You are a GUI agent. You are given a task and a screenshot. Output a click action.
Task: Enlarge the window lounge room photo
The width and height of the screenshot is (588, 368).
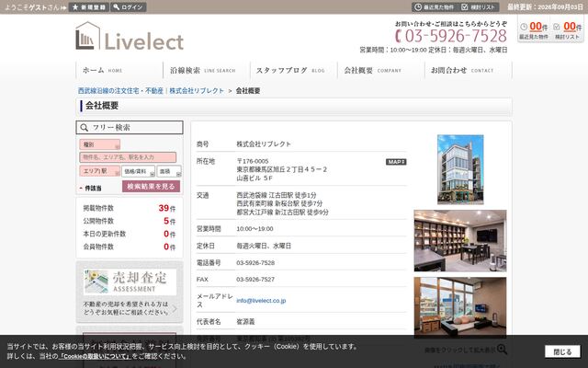click(460, 306)
